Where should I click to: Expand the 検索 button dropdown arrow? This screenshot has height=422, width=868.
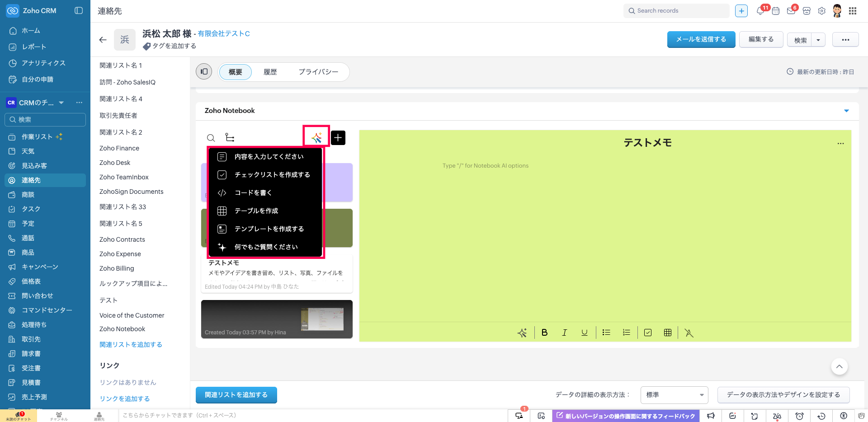[x=818, y=40]
